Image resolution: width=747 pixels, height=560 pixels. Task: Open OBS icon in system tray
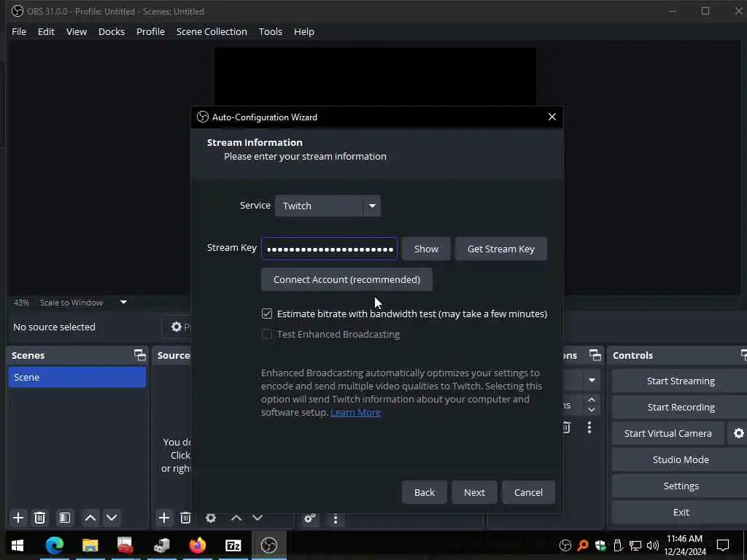[565, 545]
